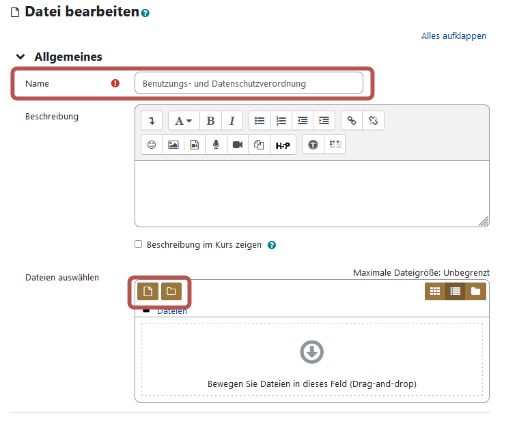
Task: Toggle bold formatting in description editor
Action: (210, 121)
